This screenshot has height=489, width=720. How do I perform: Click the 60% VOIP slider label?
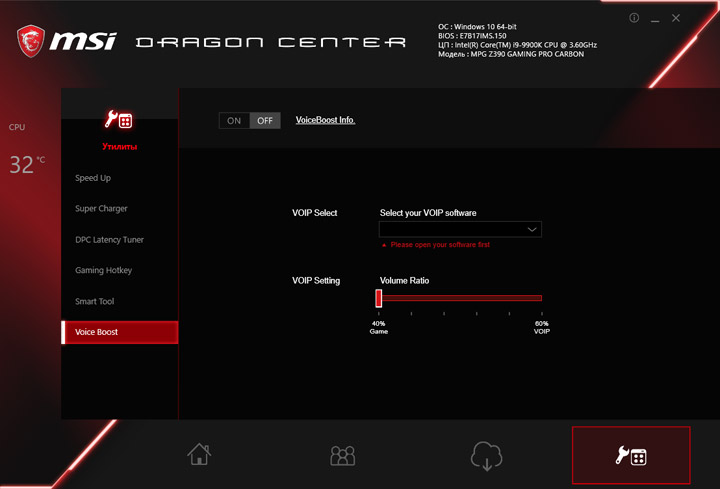click(541, 327)
